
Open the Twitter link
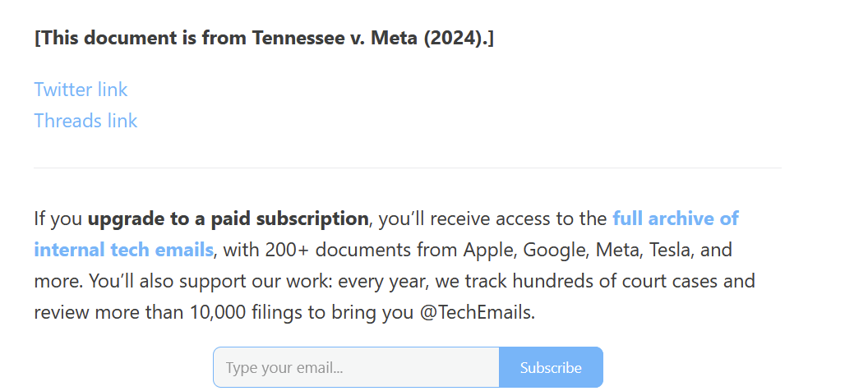[81, 90]
